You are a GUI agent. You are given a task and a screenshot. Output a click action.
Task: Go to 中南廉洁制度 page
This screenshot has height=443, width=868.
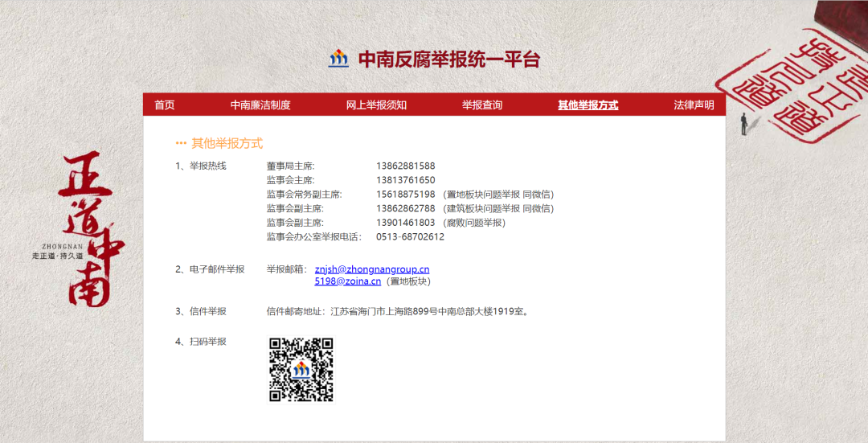(x=260, y=105)
